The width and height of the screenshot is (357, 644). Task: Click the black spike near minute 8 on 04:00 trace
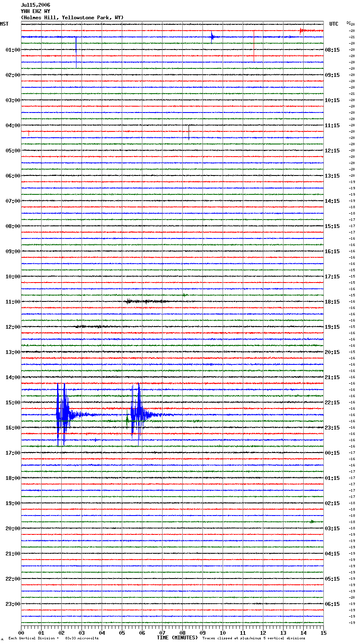[189, 132]
